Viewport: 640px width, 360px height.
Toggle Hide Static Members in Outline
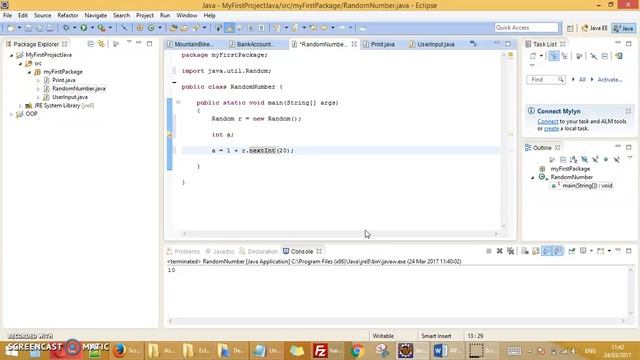click(595, 159)
